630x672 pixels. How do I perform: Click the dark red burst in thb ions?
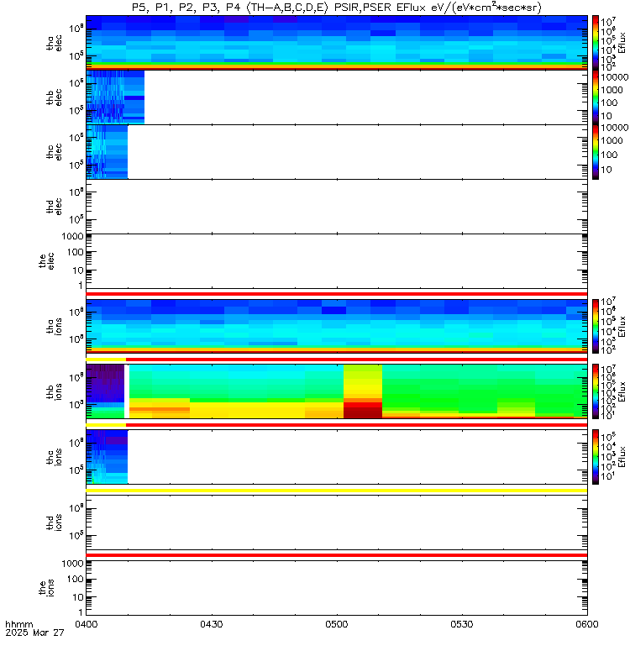click(x=363, y=410)
